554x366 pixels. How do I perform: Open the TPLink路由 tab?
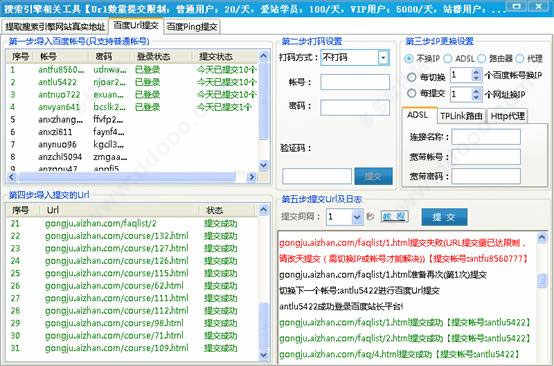461,116
